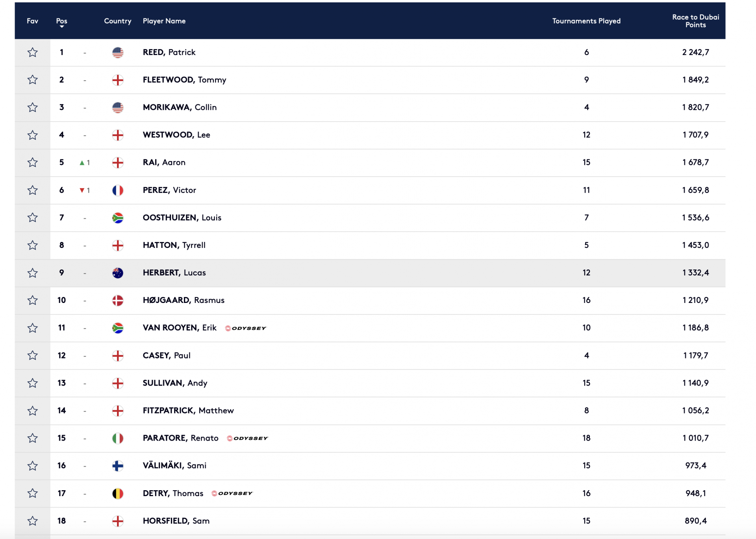Image resolution: width=756 pixels, height=539 pixels.
Task: Click the Odyssey logo beside VAN ROOYEN, Erik
Action: click(x=246, y=328)
